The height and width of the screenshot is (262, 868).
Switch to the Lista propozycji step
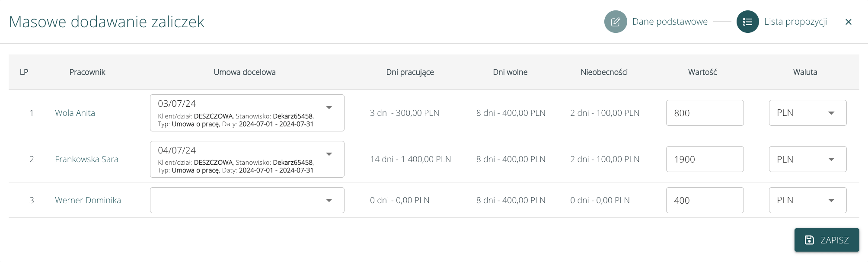pos(795,22)
